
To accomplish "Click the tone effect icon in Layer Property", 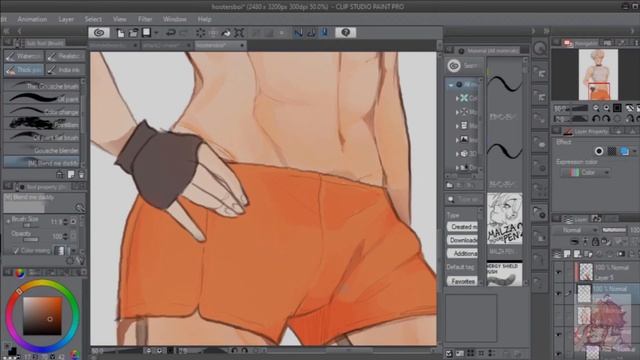I will [x=612, y=151].
